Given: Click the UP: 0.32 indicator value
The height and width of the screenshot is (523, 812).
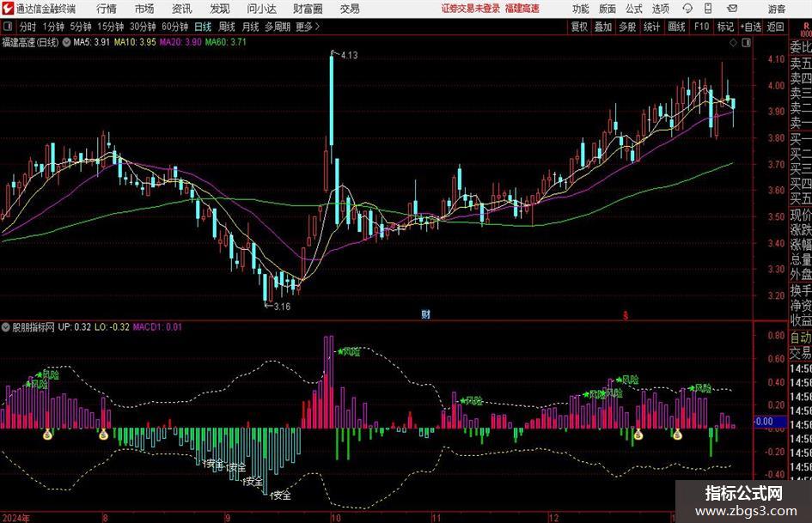Looking at the screenshot, I should click(x=74, y=327).
